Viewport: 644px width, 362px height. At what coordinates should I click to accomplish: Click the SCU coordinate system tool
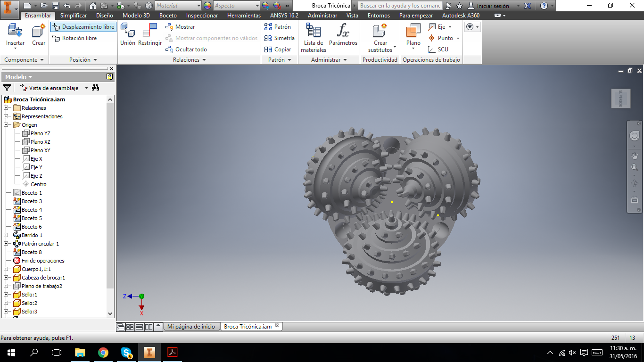tap(438, 49)
